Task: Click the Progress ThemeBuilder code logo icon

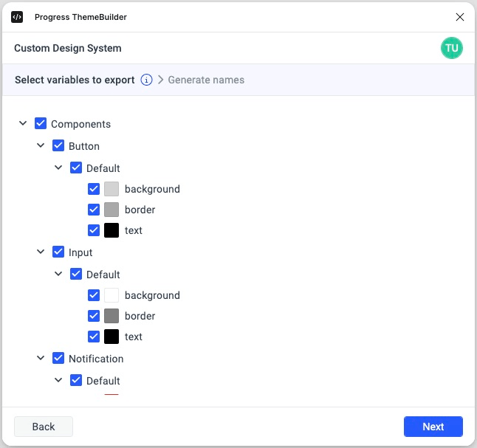Action: point(17,17)
